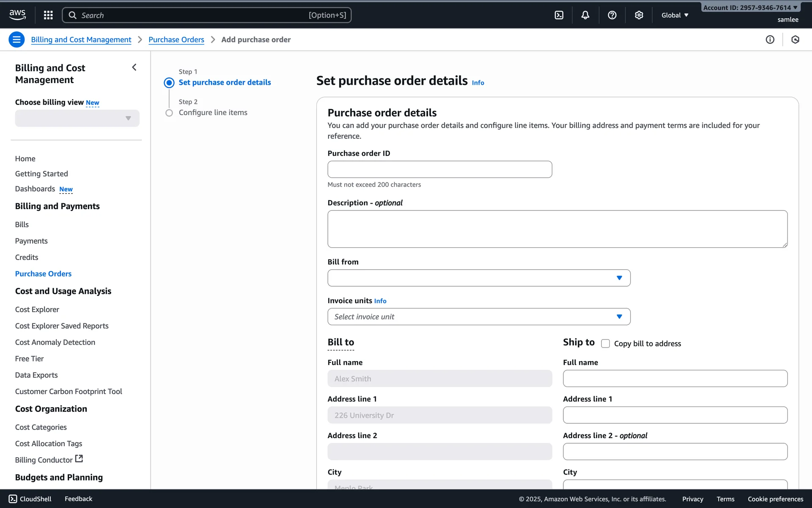Click the Purchase Orders breadcrumb link
The height and width of the screenshot is (508, 812).
tap(176, 39)
